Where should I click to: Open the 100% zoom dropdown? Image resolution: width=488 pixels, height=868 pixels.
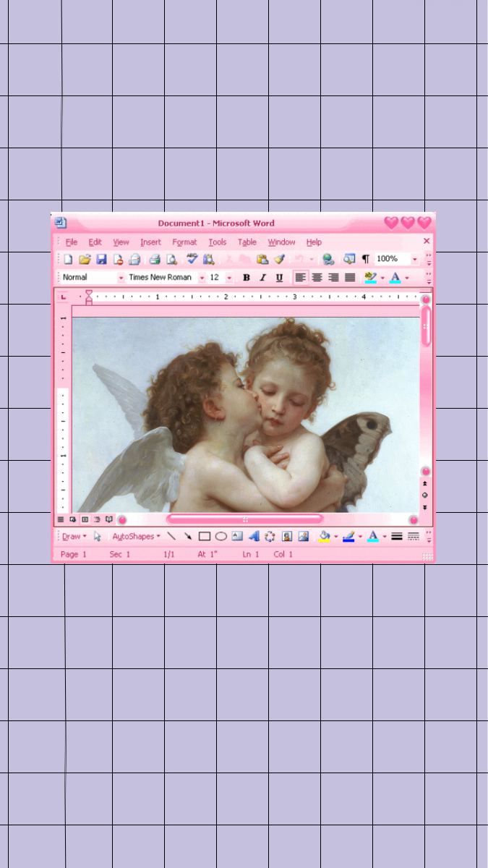click(414, 259)
